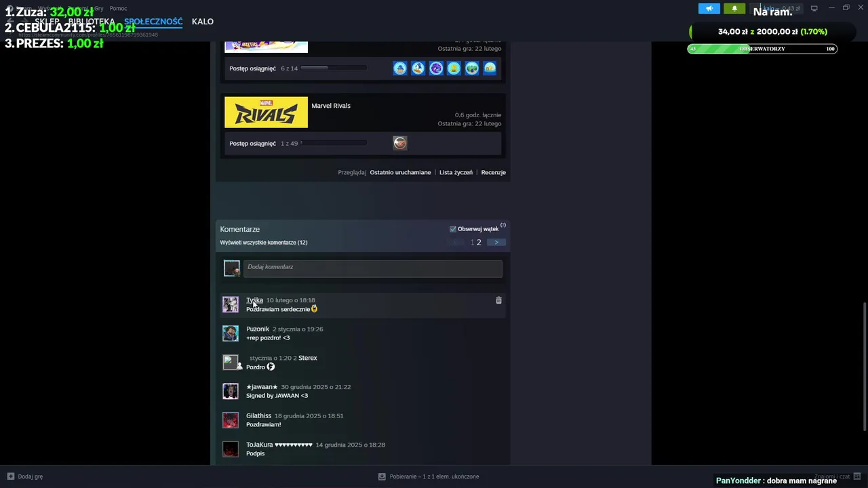Image resolution: width=868 pixels, height=488 pixels.
Task: Open the BIBLIOTEKA tab
Action: pos(91,22)
